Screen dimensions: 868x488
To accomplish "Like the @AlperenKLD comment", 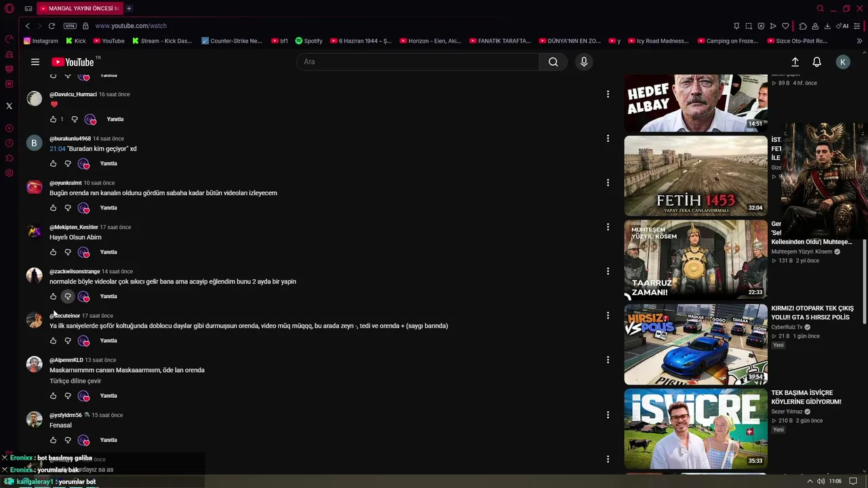I will coord(53,396).
